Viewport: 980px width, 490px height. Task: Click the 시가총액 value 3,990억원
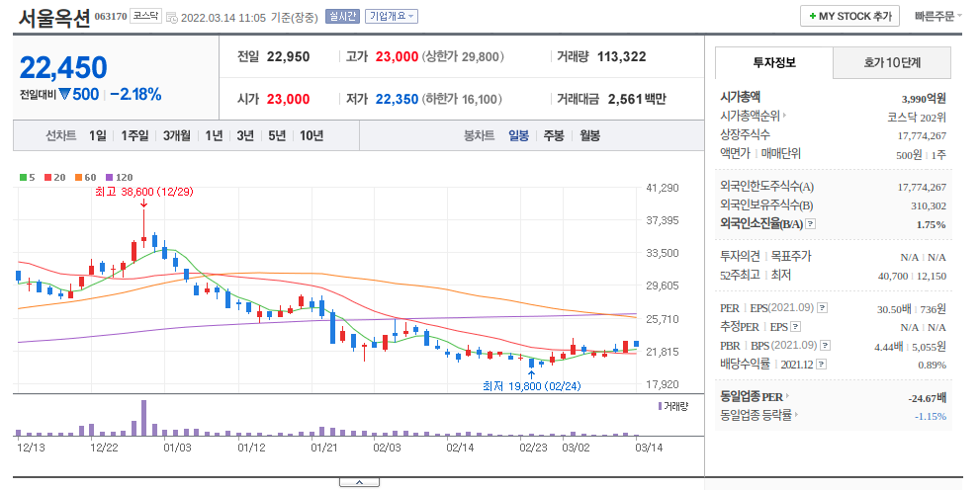point(924,99)
